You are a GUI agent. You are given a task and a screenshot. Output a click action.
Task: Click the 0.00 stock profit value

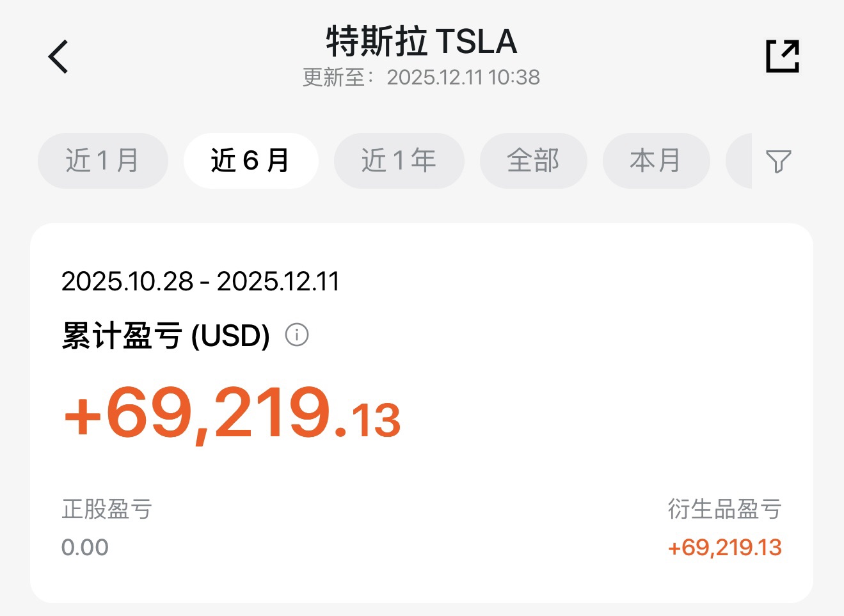point(85,548)
